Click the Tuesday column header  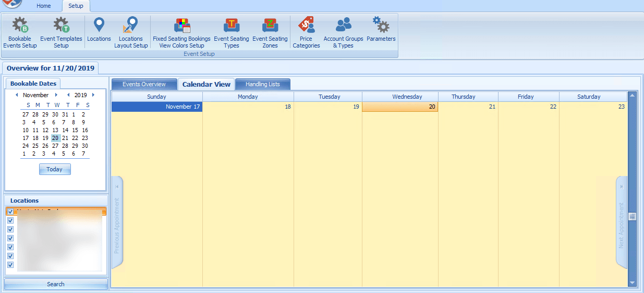328,97
